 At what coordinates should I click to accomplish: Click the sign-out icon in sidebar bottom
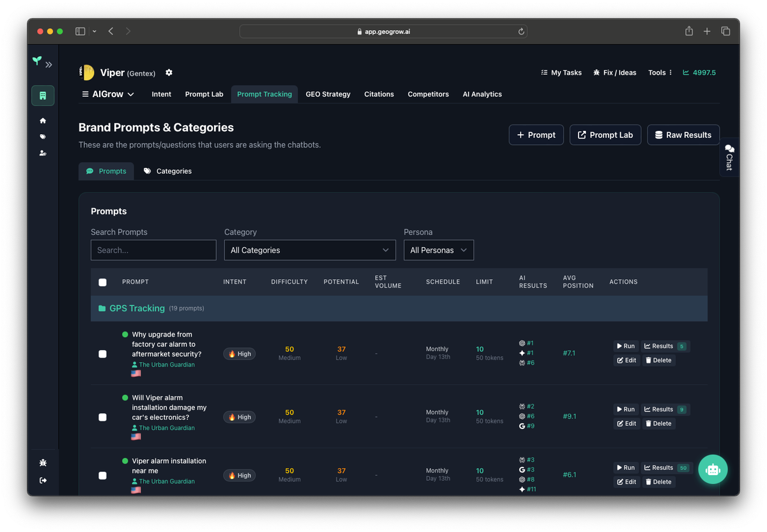pos(43,480)
